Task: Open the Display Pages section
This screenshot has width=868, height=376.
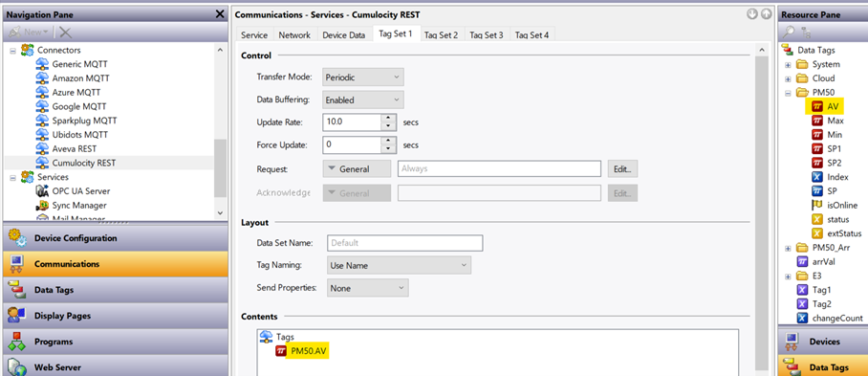Action: (115, 316)
